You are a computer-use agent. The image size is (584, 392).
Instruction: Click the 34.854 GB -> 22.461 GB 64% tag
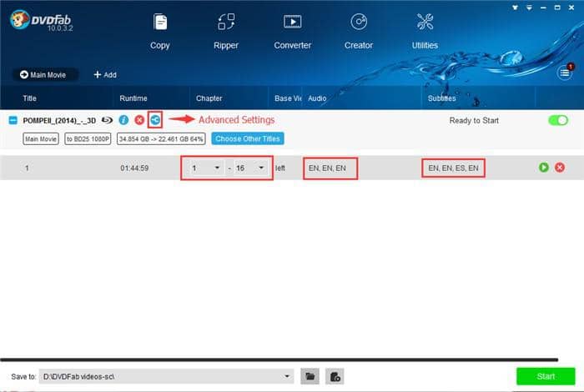pos(161,138)
